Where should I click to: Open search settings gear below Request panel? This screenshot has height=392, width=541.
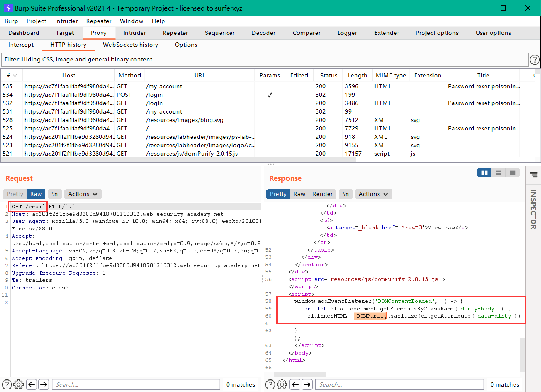click(19, 384)
